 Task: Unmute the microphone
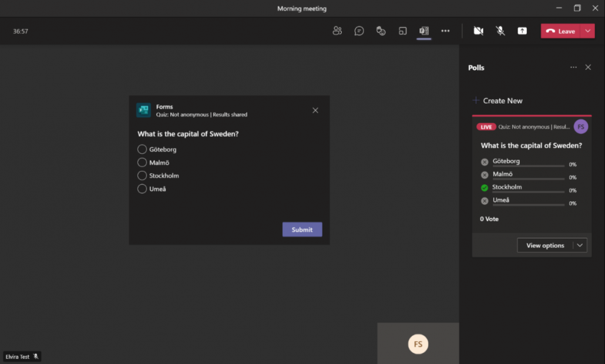point(500,31)
